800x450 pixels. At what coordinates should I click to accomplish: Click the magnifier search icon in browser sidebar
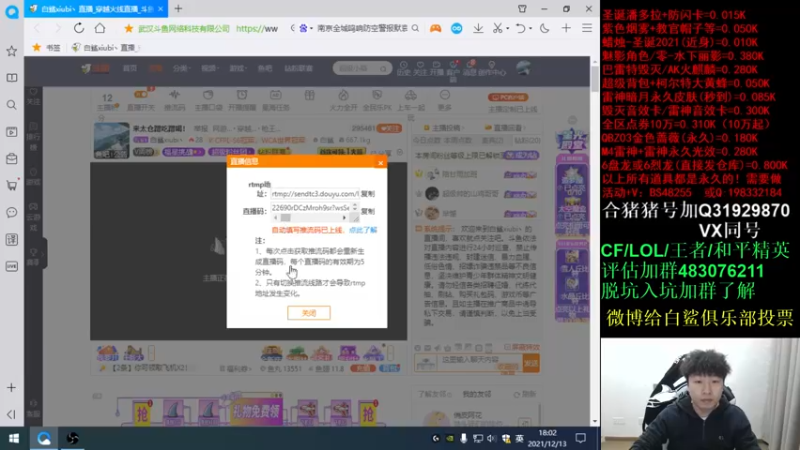pyautogui.click(x=11, y=105)
